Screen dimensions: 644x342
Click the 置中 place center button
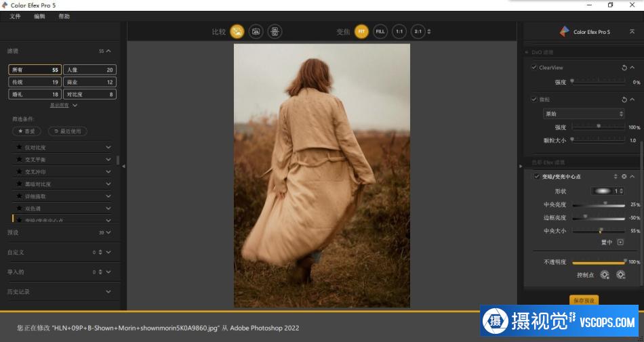tap(620, 242)
